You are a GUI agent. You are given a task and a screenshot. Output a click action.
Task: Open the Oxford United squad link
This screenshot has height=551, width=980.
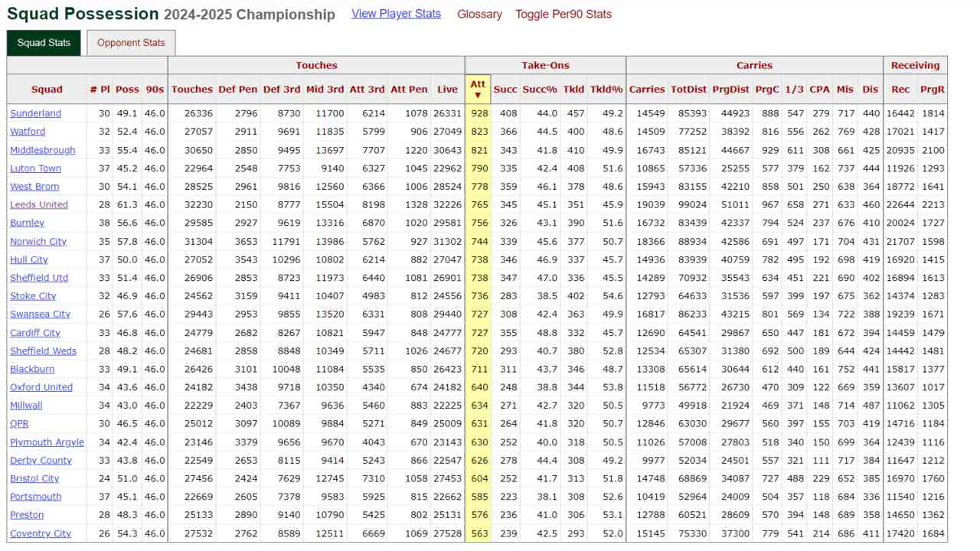(x=41, y=387)
